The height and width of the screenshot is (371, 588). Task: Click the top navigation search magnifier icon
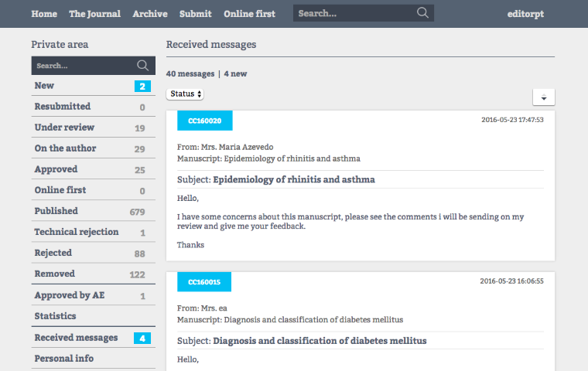coord(422,13)
